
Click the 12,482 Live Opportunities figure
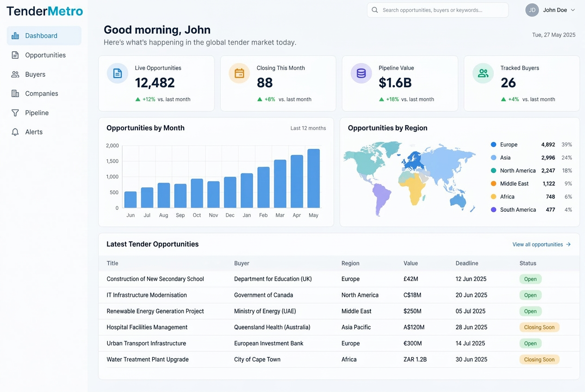coord(155,83)
